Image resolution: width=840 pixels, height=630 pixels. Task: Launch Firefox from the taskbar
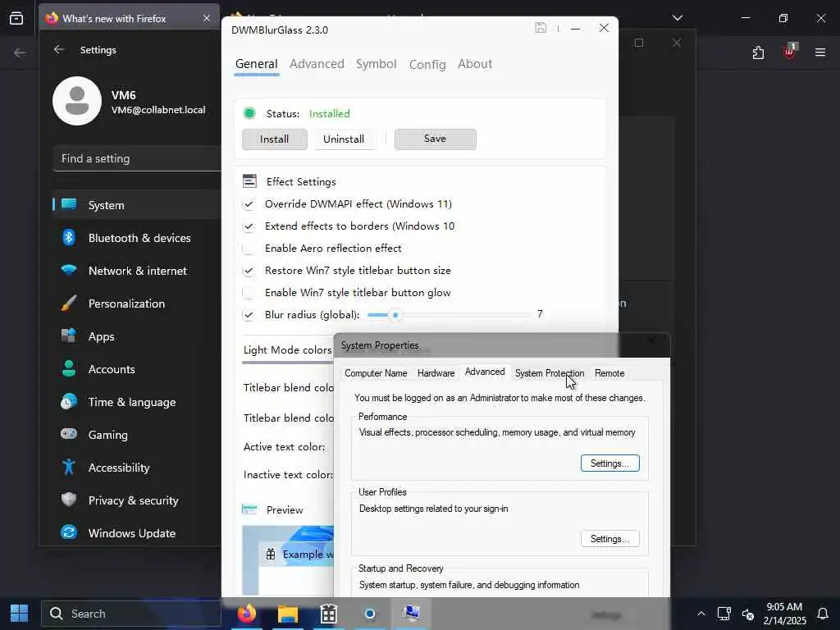pos(246,614)
